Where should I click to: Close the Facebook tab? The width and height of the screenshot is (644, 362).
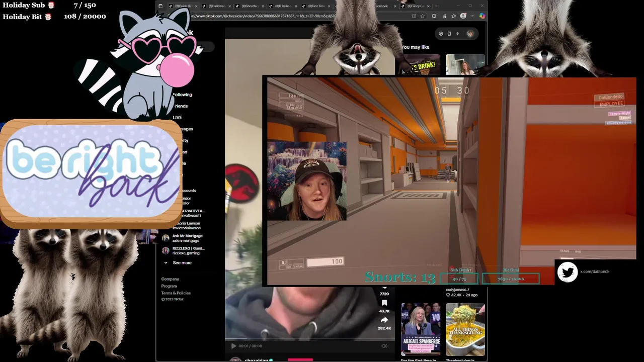coord(394,6)
